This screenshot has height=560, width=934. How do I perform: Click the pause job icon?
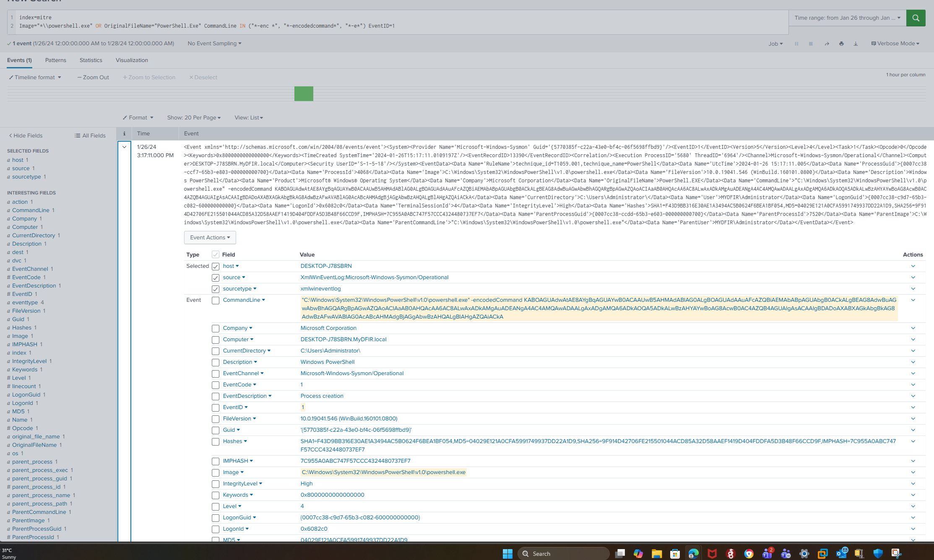pos(796,44)
